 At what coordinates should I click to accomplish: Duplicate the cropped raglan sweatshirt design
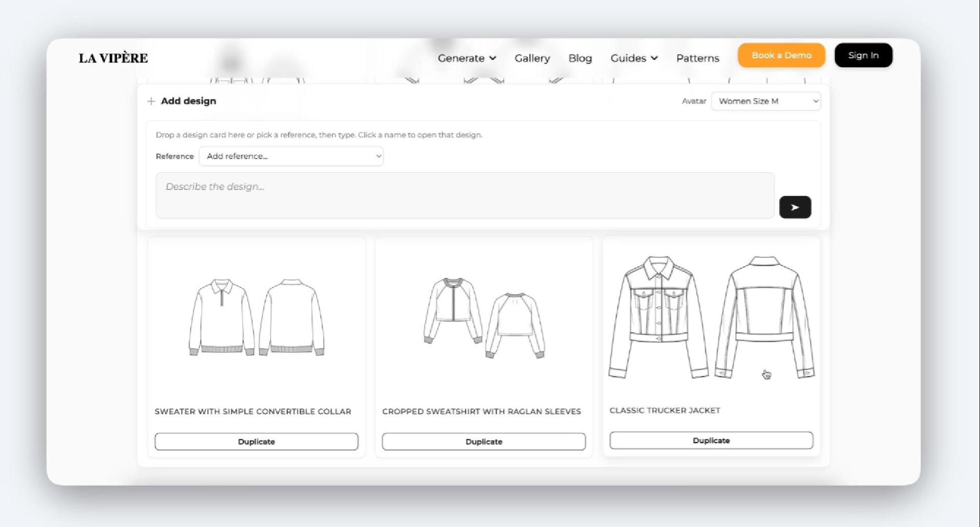[484, 442]
